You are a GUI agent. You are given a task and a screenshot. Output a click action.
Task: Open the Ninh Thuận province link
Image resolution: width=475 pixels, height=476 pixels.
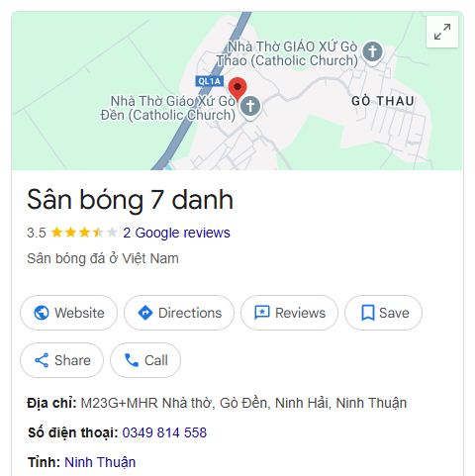click(100, 462)
